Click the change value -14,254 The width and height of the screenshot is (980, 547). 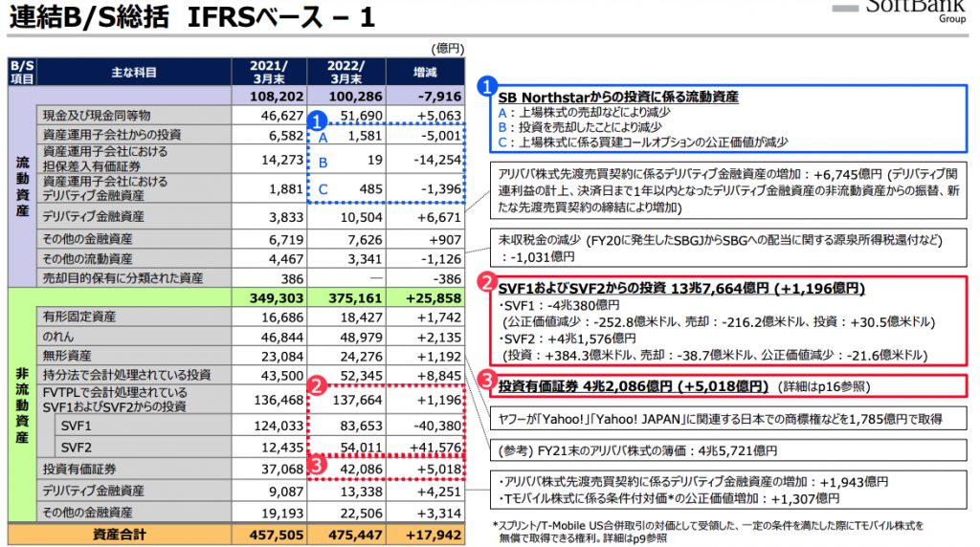[436, 160]
